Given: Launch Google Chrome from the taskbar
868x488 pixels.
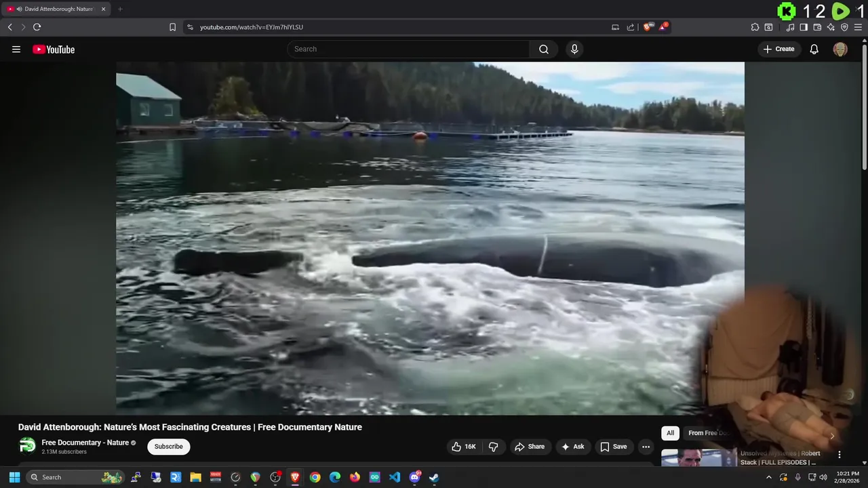Looking at the screenshot, I should (x=315, y=477).
